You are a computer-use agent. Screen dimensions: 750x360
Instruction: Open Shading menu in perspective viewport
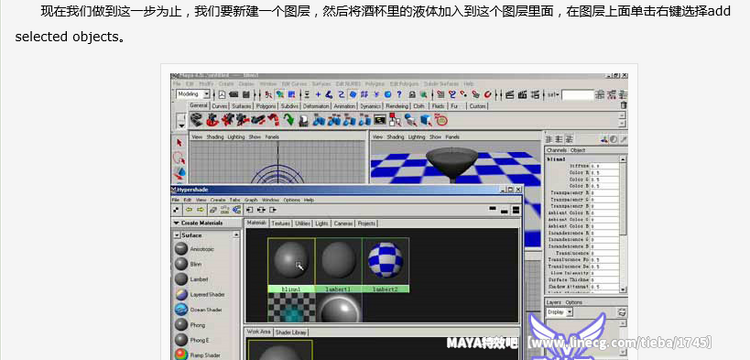tap(396, 137)
